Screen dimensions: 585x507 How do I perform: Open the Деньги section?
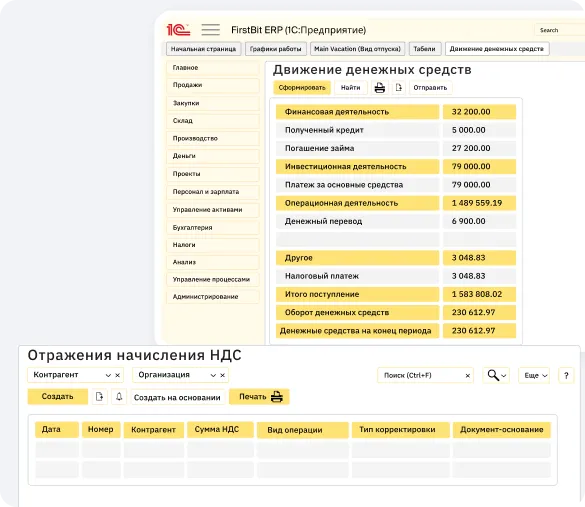click(213, 156)
